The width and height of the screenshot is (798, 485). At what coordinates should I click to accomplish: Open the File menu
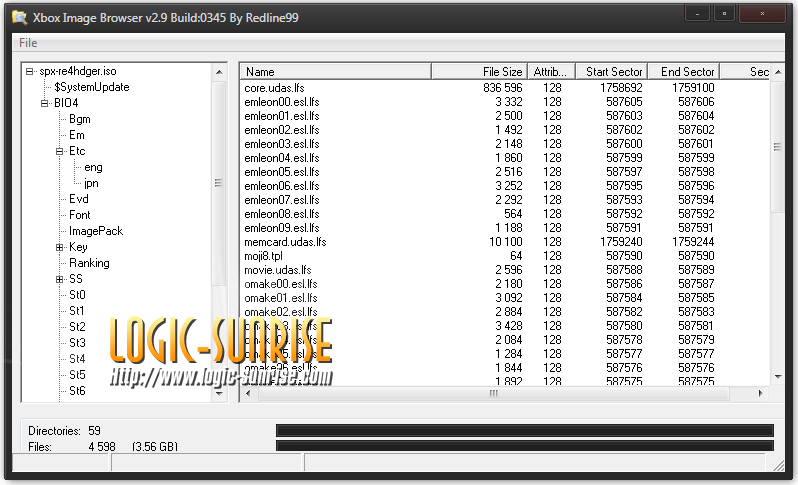click(x=28, y=43)
